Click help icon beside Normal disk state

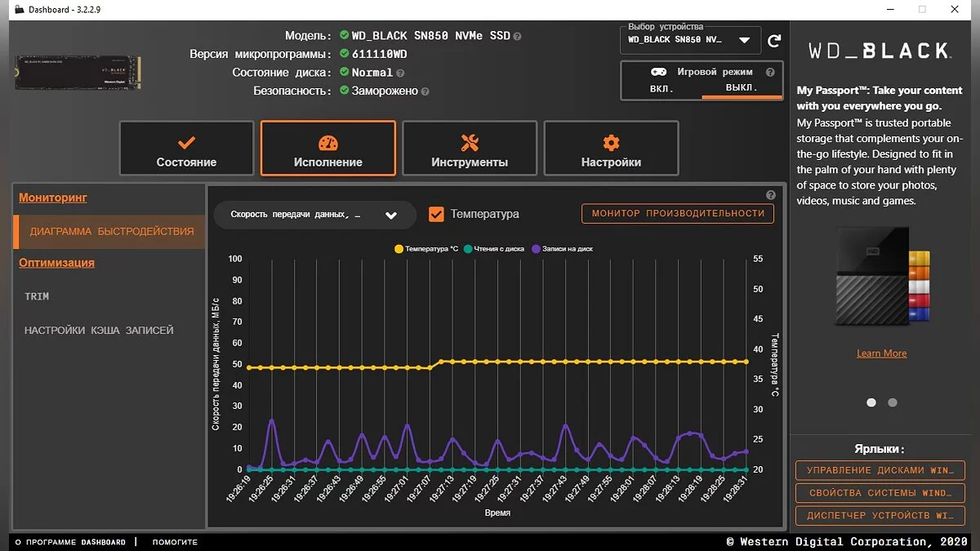[400, 73]
